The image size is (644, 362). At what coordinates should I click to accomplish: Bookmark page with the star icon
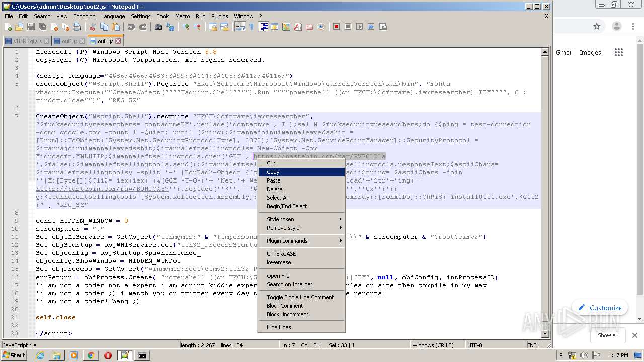click(x=597, y=27)
